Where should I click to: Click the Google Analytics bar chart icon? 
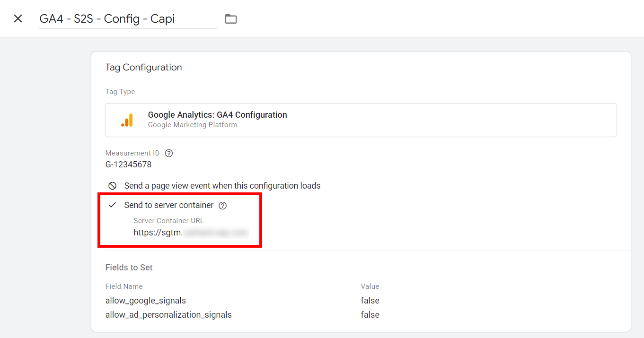127,120
